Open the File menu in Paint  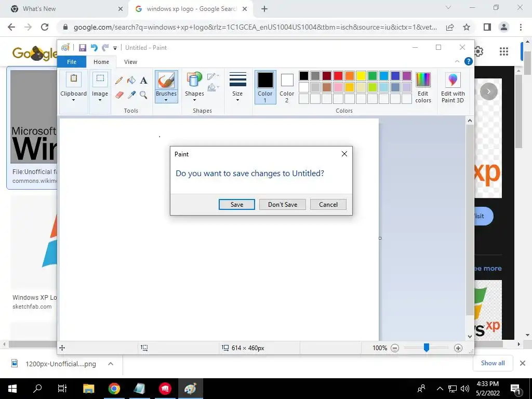[x=72, y=62]
